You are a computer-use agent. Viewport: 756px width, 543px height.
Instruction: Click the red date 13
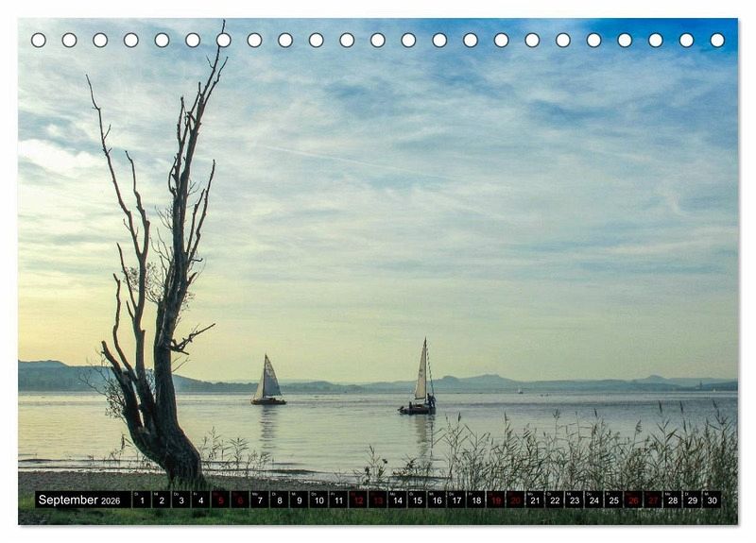click(377, 501)
